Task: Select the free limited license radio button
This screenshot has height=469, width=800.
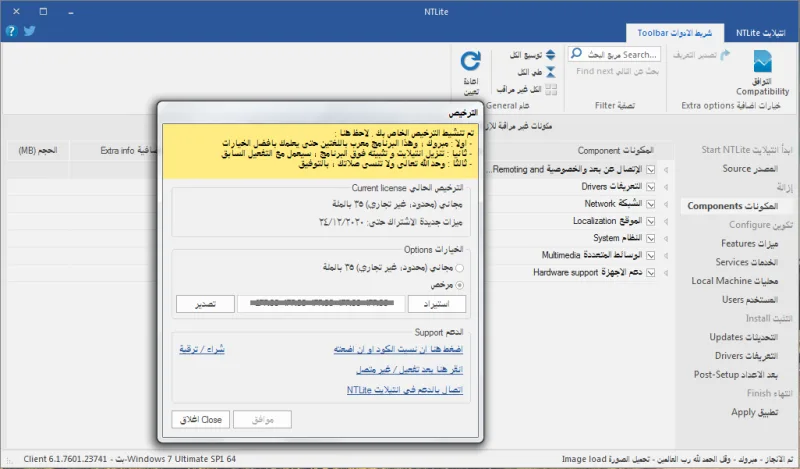Action: (460, 268)
